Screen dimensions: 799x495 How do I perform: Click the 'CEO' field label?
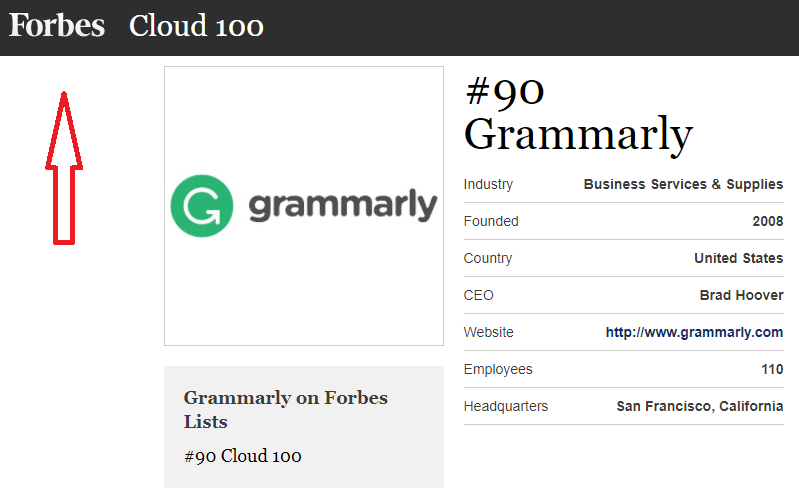tap(478, 295)
